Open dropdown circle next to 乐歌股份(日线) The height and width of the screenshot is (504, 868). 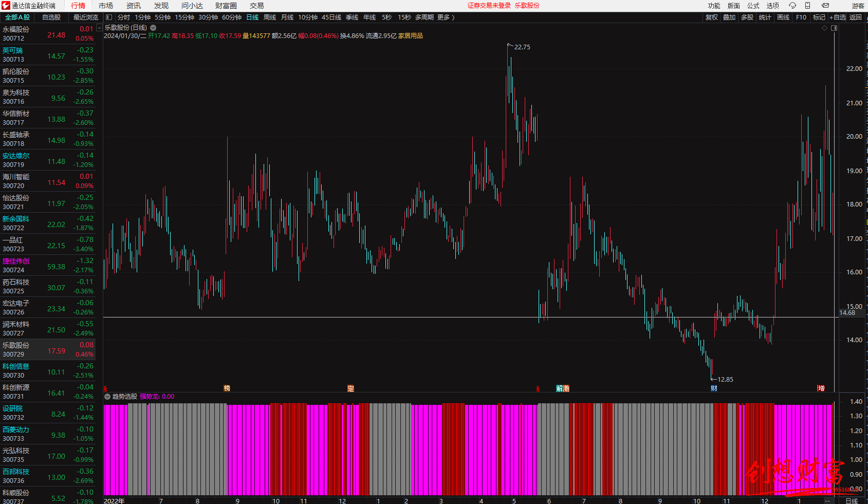153,28
